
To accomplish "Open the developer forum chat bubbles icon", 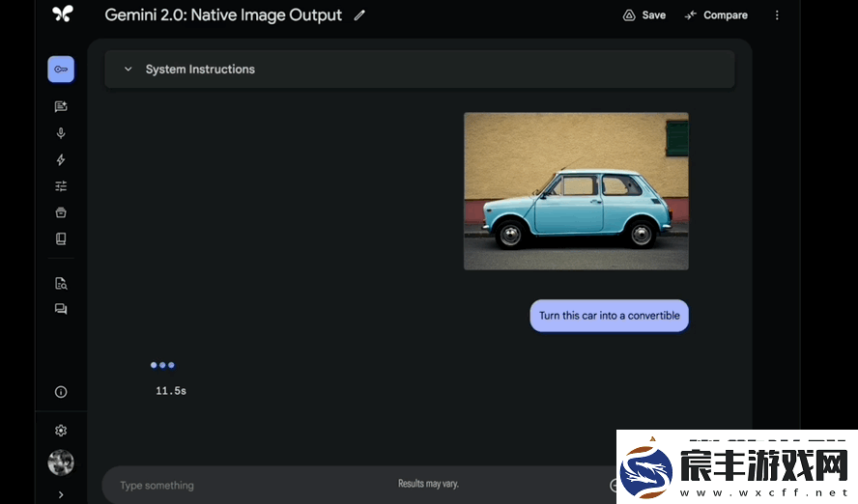I will coord(61,309).
